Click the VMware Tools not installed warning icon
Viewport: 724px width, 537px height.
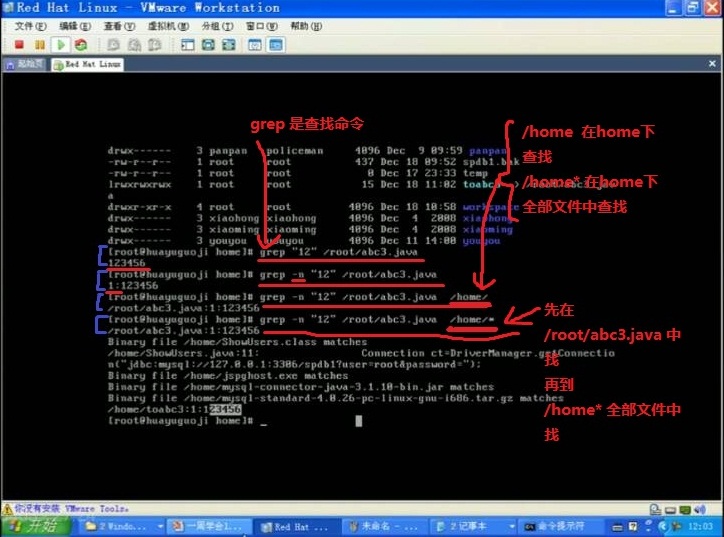pyautogui.click(x=7, y=509)
